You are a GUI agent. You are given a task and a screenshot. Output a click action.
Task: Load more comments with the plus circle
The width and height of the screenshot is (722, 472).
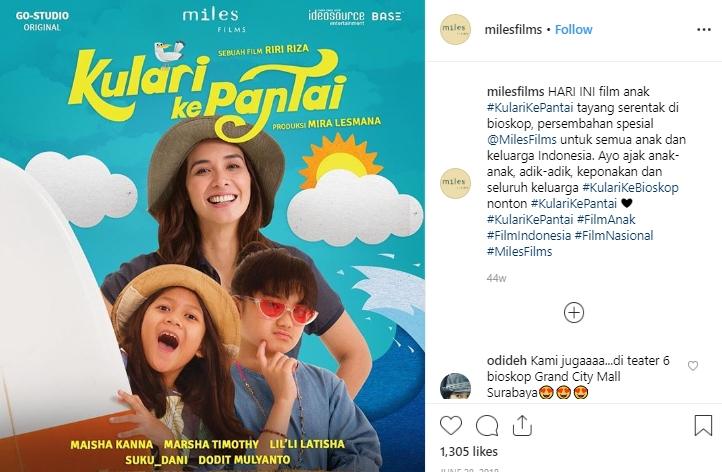574,313
